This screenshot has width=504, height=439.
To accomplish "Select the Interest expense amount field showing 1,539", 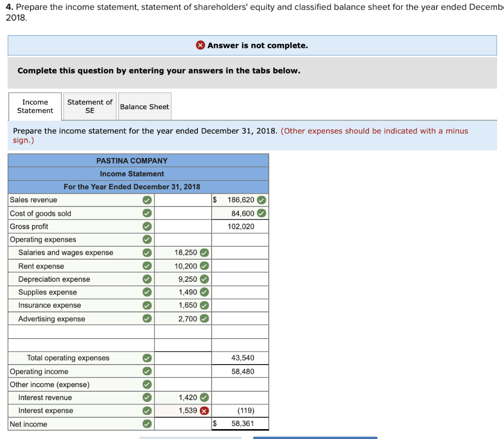I will [183, 411].
